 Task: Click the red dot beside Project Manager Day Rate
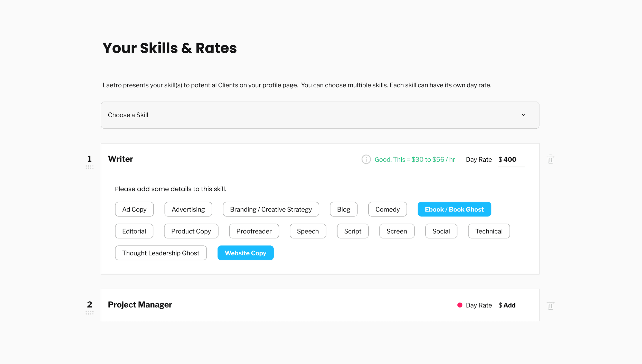(x=460, y=305)
